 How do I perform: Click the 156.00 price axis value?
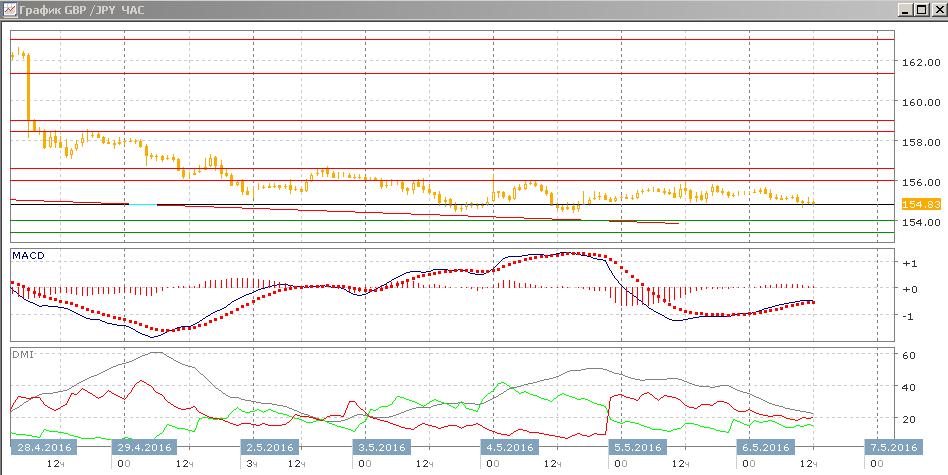point(921,182)
